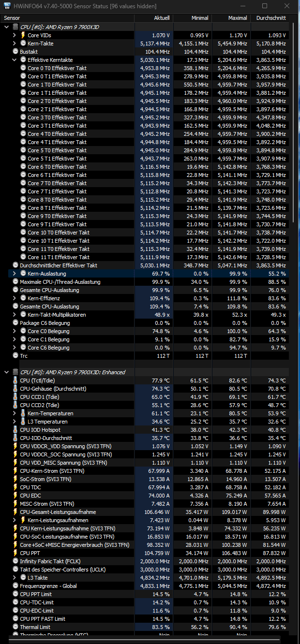The height and width of the screenshot is (644, 300).
Task: Click the clock icon beside Bustakt
Action: 15,52
